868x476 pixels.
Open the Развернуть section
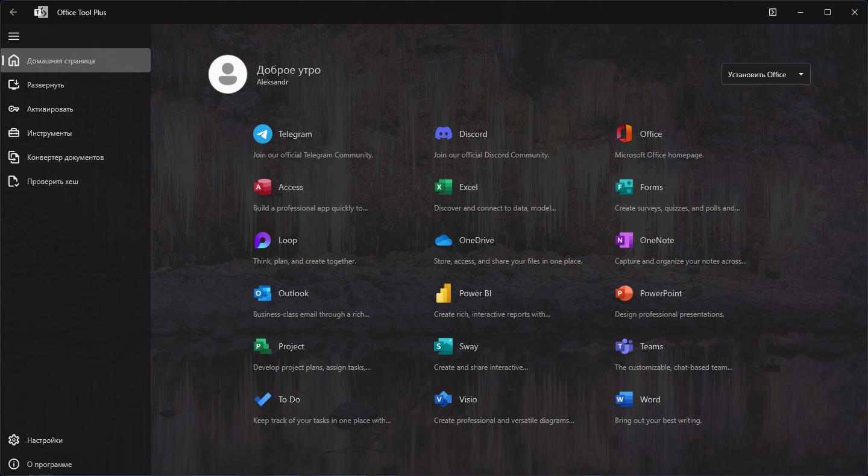coord(76,84)
